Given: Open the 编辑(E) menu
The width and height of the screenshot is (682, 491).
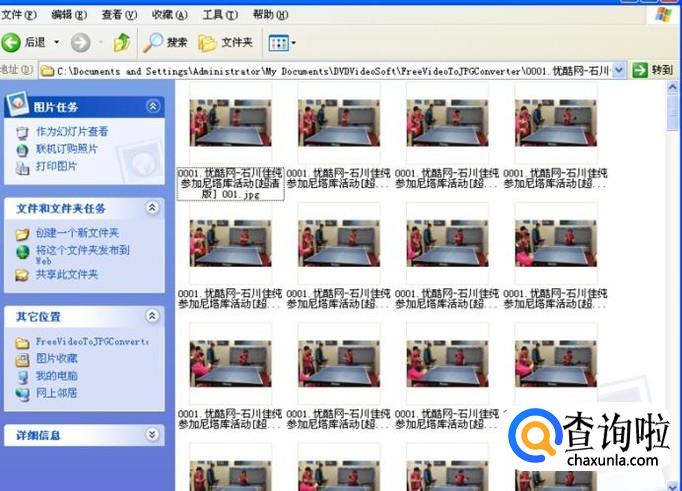Looking at the screenshot, I should coord(69,15).
